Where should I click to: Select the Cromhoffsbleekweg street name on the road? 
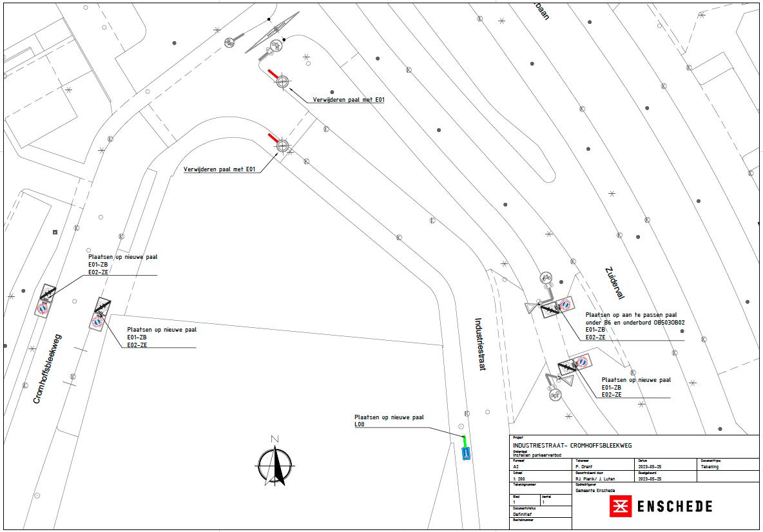point(46,369)
